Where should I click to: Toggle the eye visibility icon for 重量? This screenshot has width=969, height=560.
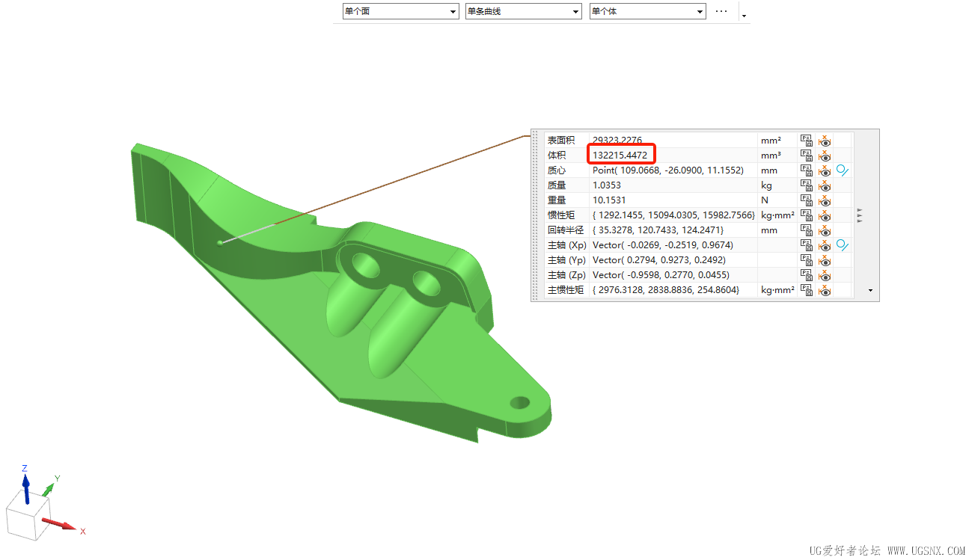click(x=825, y=200)
